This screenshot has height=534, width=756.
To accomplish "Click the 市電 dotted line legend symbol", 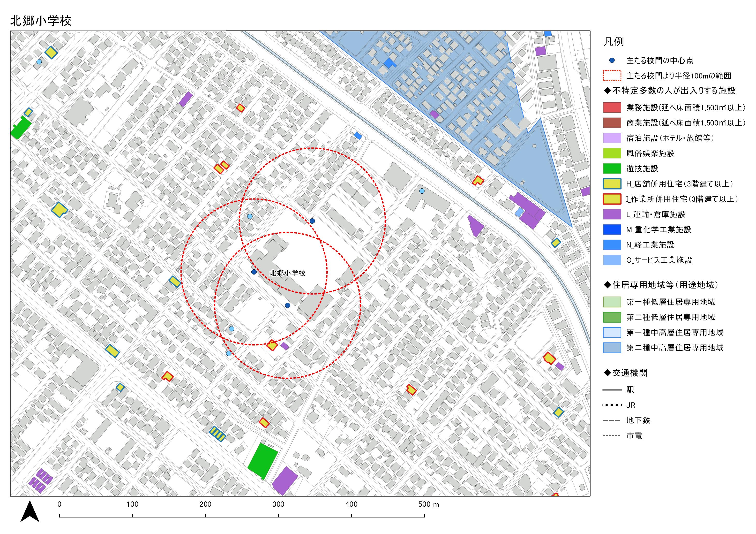I will click(x=612, y=436).
